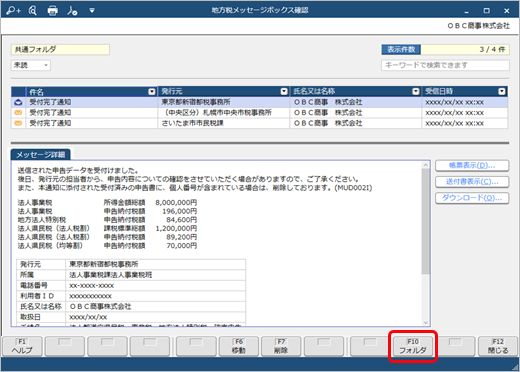
Task: Click opened envelope icon of 東京都新宿都税事務所 row
Action: pyautogui.click(x=18, y=102)
